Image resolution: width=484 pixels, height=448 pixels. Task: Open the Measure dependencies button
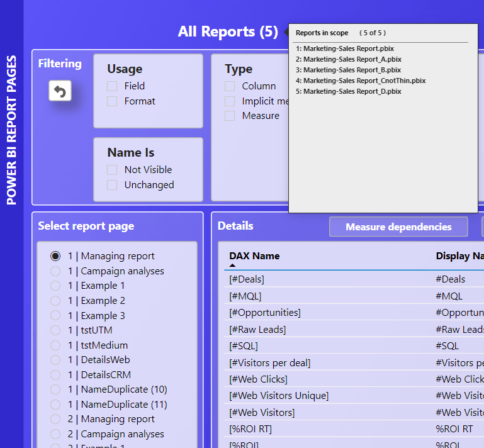tap(398, 227)
